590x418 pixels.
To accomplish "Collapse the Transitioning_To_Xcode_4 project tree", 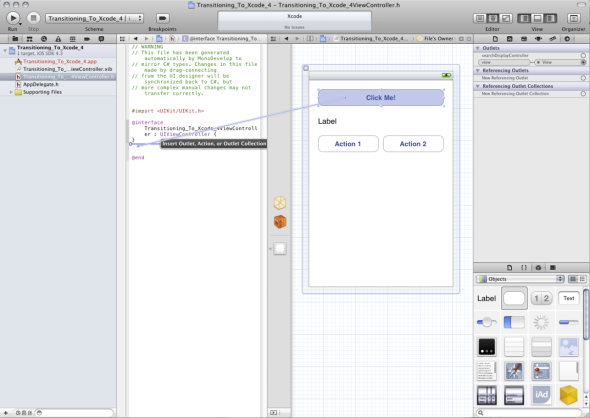I will pyautogui.click(x=5, y=50).
